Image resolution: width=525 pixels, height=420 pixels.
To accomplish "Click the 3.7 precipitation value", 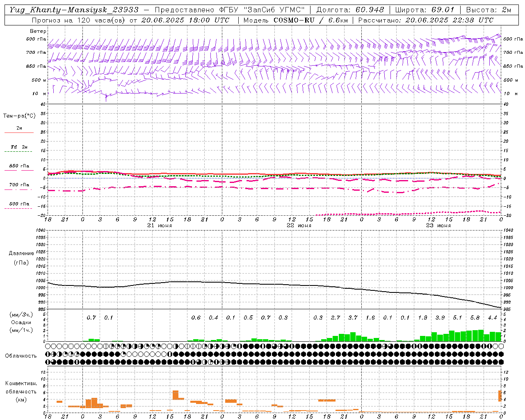I will tap(353, 318).
